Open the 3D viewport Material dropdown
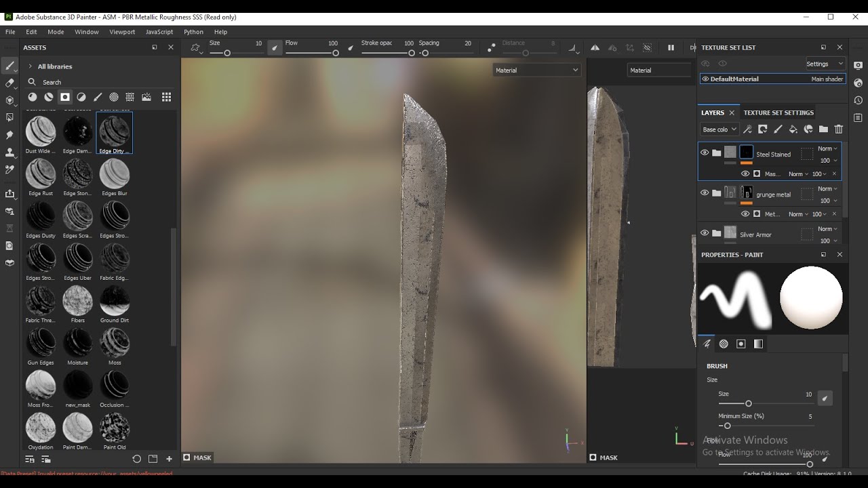The image size is (868, 488). (x=536, y=70)
